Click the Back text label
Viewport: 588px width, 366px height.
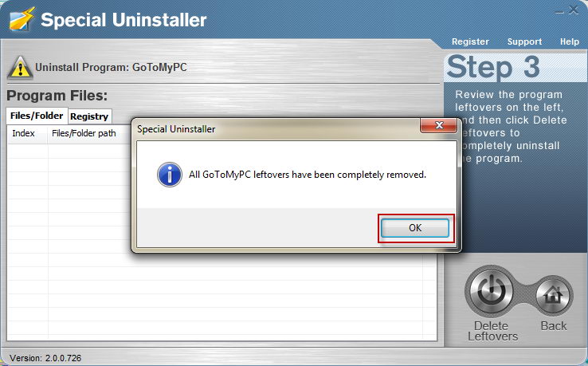554,326
